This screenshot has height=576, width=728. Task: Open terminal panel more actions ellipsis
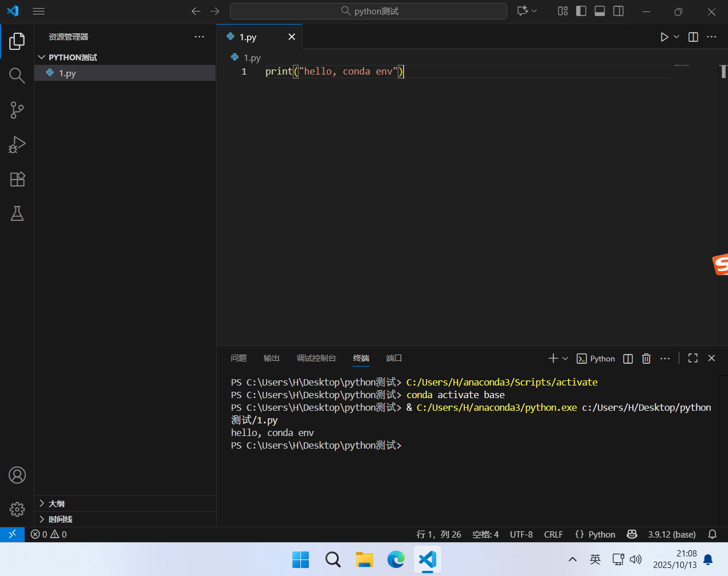click(x=665, y=359)
